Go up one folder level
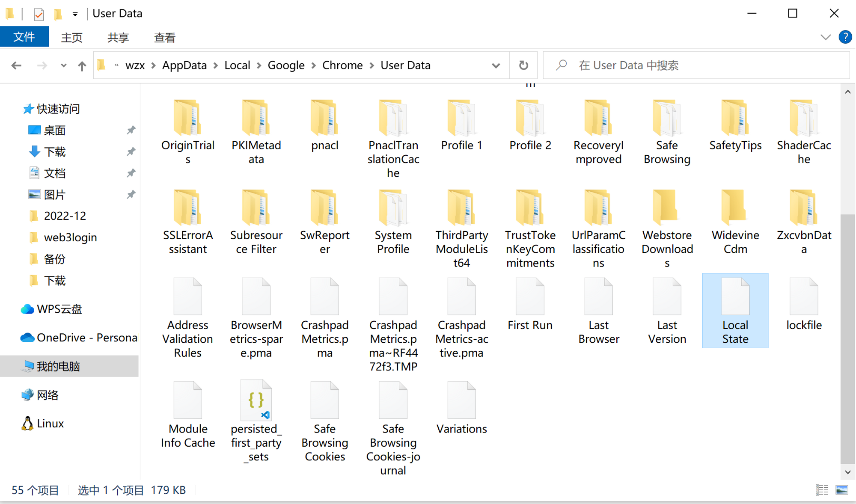The height and width of the screenshot is (504, 856). (x=82, y=65)
